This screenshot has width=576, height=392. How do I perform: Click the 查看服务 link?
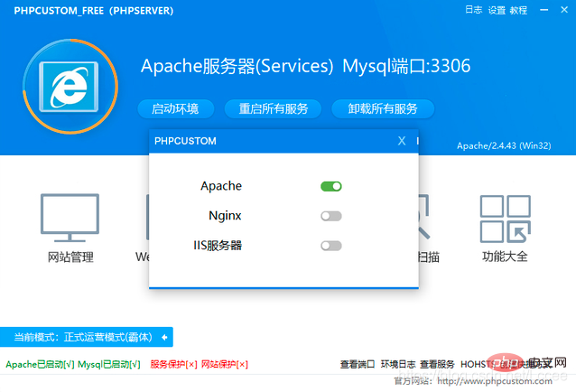point(438,364)
